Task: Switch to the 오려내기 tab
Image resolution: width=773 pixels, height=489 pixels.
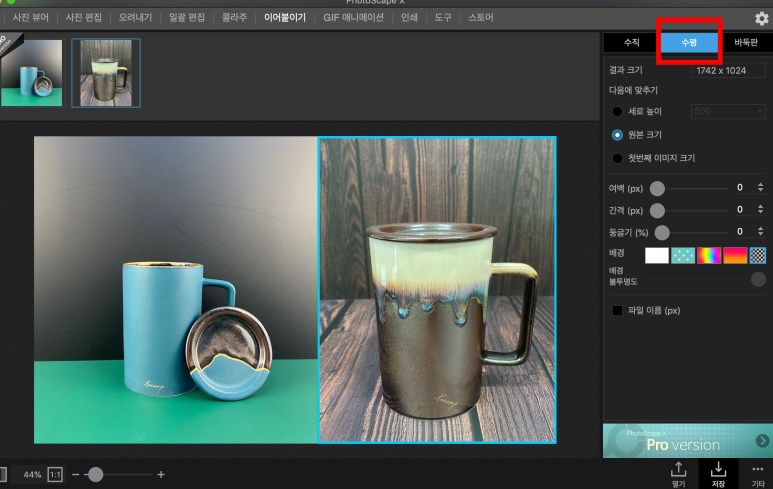Action: [135, 18]
